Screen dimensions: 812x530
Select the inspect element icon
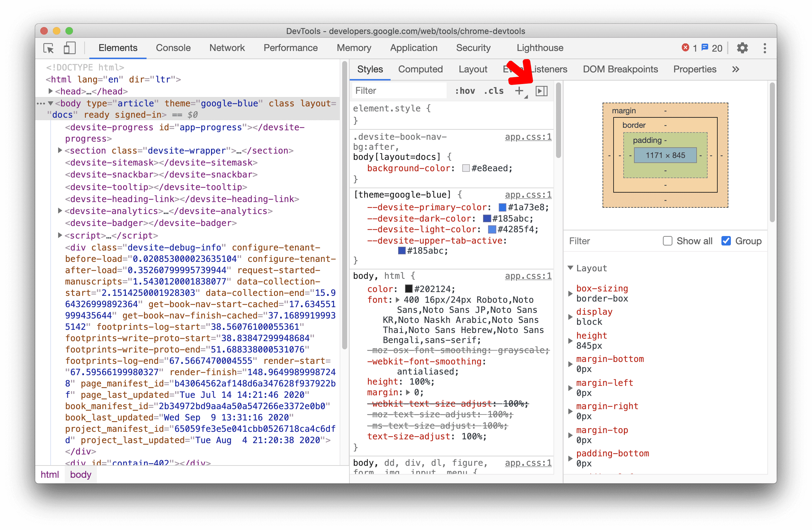point(49,48)
